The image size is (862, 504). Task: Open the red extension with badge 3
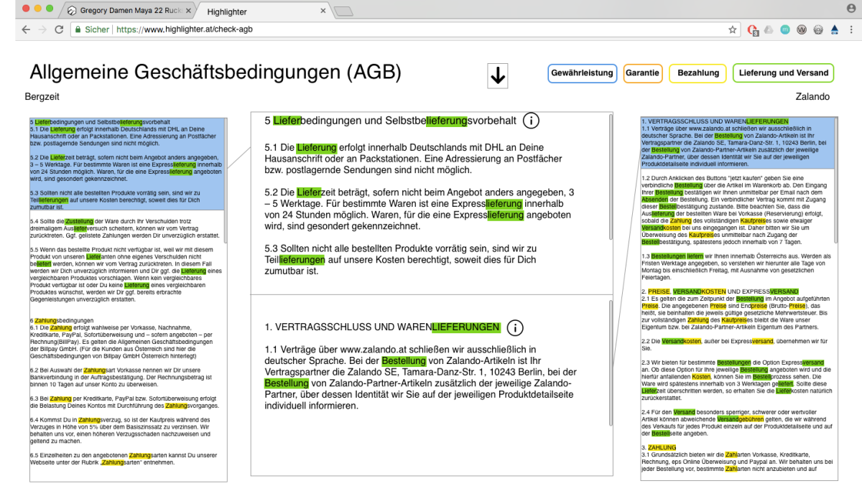tap(754, 30)
